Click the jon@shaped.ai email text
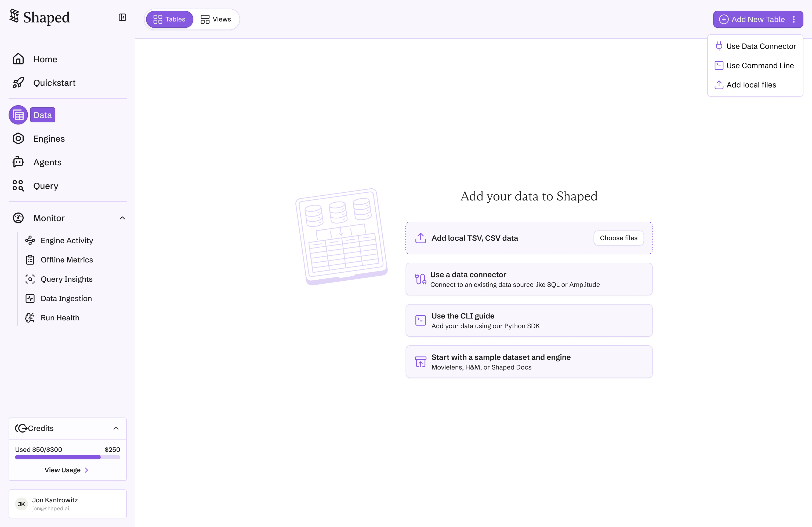 click(x=50, y=508)
